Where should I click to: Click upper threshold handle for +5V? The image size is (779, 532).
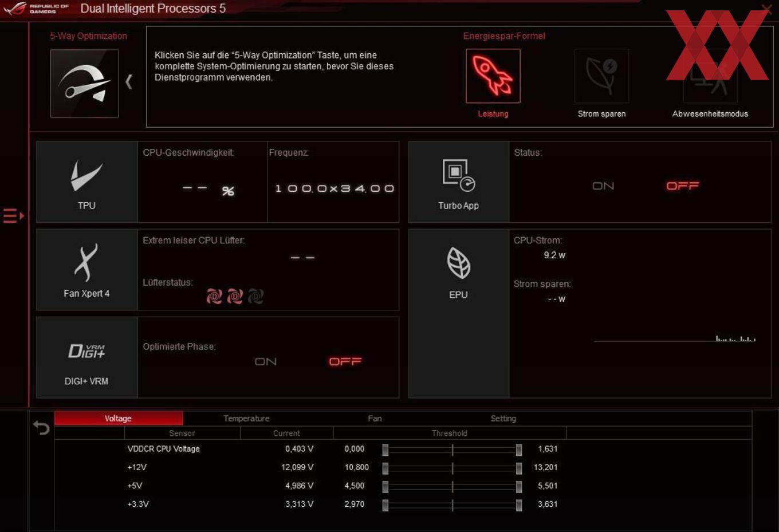519,487
